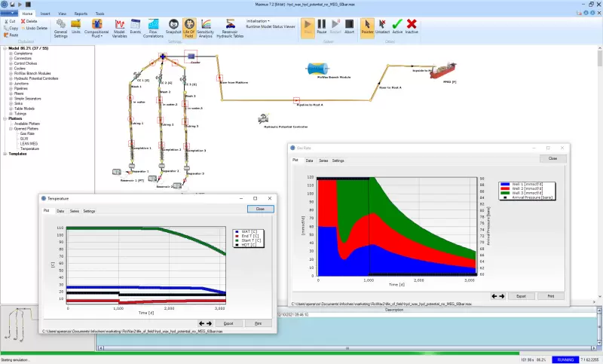Select the Hydraulic Potential Controller on canvas
This screenshot has width=603, height=364.
click(x=263, y=118)
